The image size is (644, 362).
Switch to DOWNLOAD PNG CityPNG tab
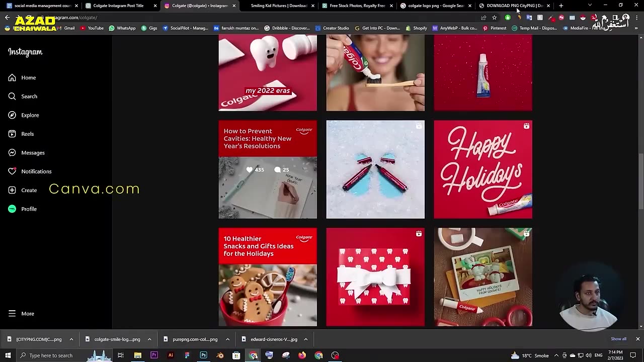pyautogui.click(x=514, y=6)
